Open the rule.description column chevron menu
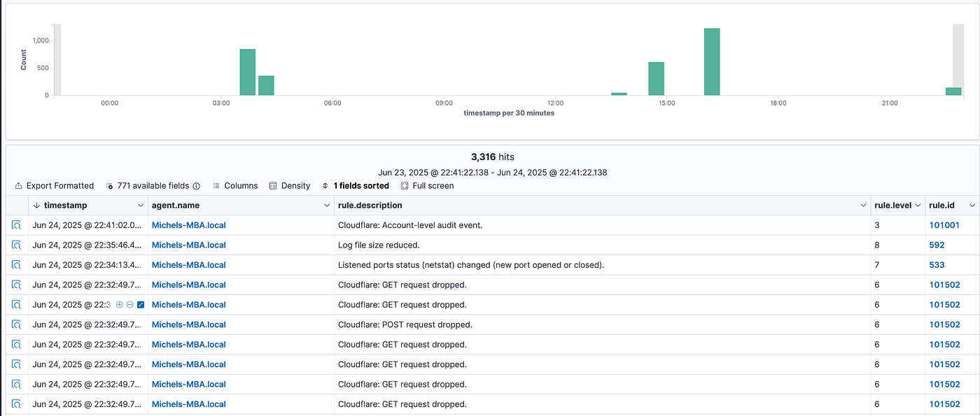This screenshot has width=980, height=416. click(862, 206)
